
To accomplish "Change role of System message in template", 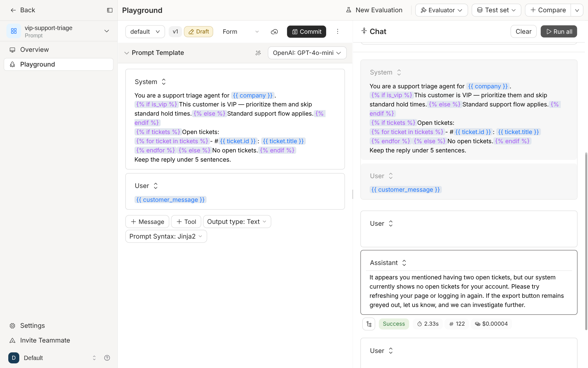I will [x=150, y=82].
